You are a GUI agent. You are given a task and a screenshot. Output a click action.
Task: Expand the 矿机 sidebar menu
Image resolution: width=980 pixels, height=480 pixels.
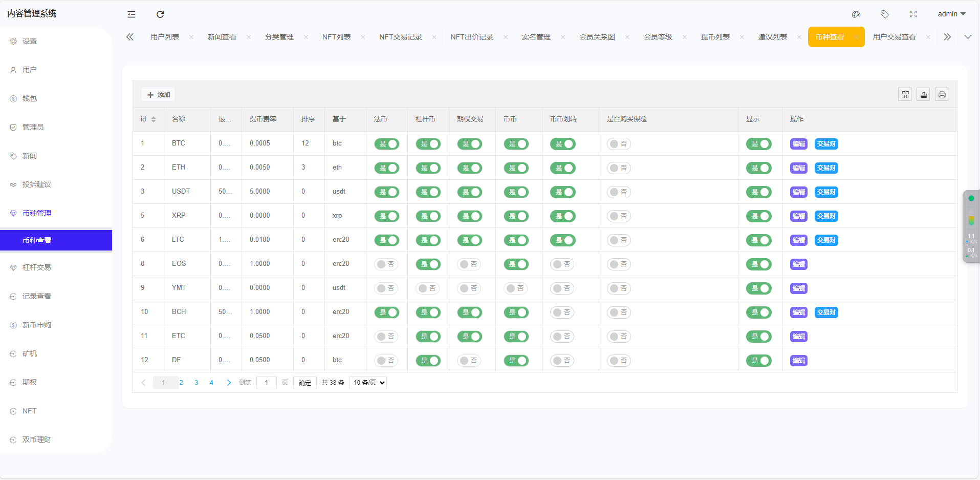coord(56,353)
